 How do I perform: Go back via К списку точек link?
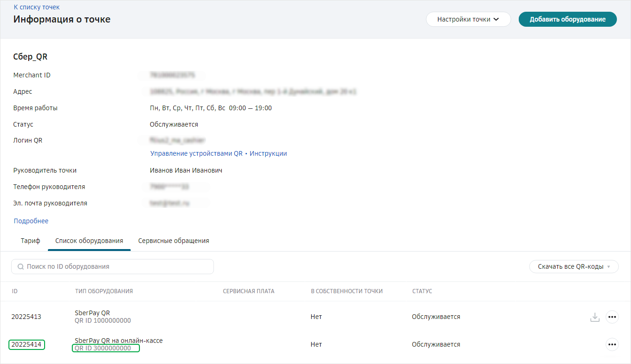[37, 7]
